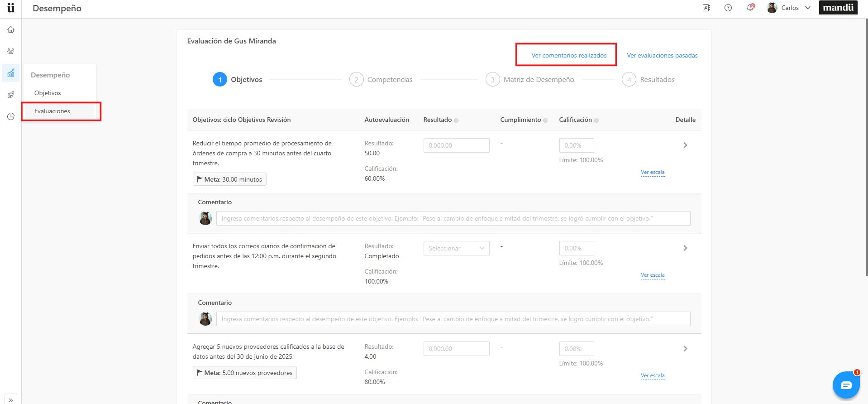Click the 'Desempeño' page header text
This screenshot has width=868, height=404.
click(57, 8)
